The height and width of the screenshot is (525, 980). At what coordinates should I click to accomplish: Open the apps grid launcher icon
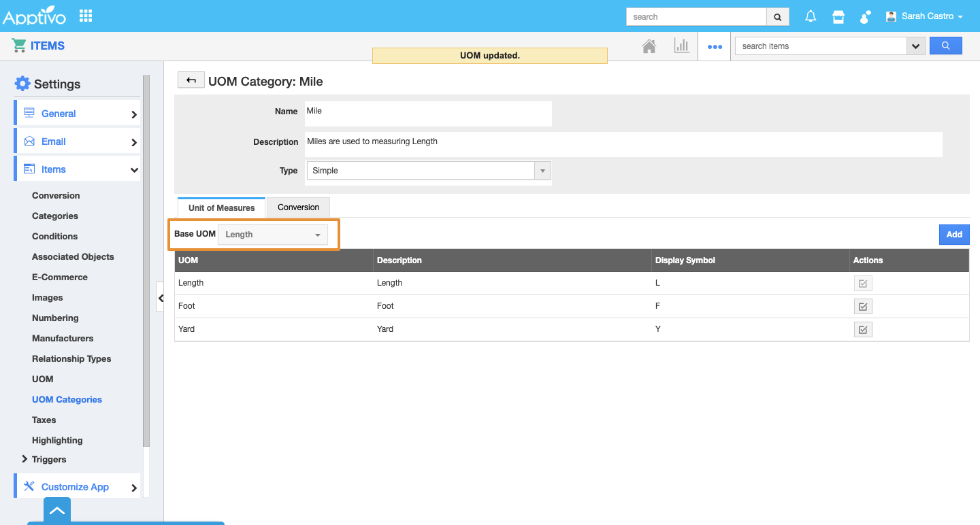point(86,16)
